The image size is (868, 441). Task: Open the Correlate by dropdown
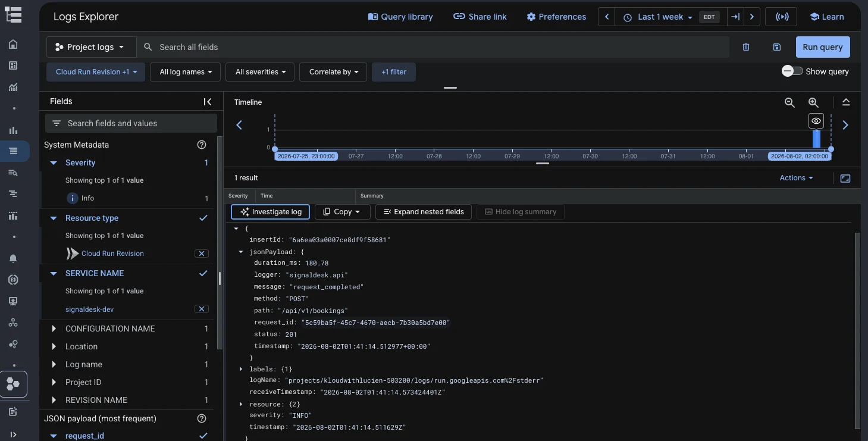333,72
